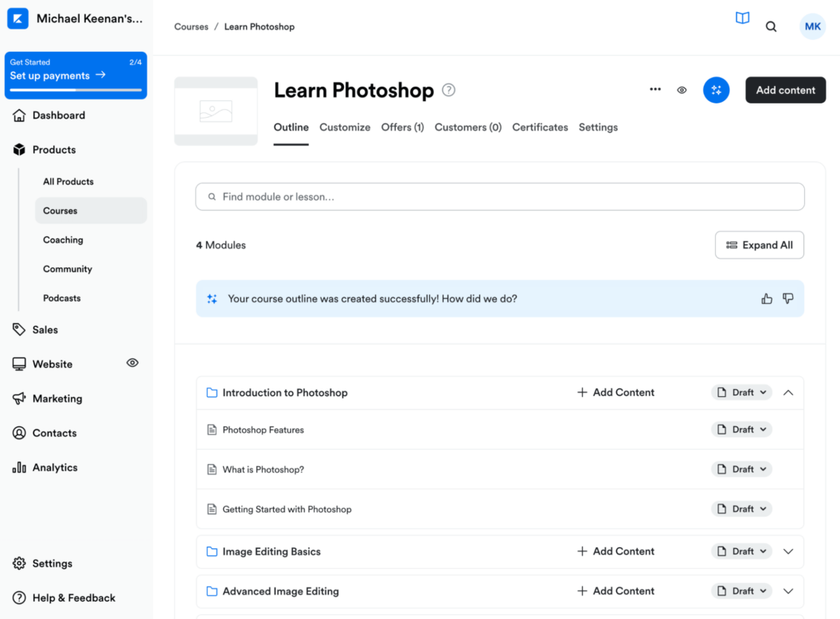Switch to the Customers (0) tab
840x619 pixels.
coord(467,127)
